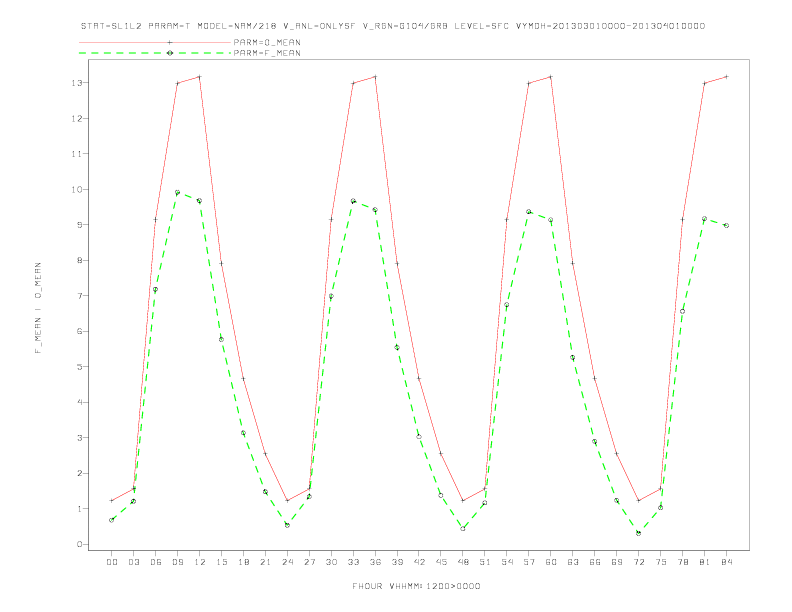792x612 pixels.
Task: Click the STAT=SL1L2 text in the title
Action: (112, 26)
